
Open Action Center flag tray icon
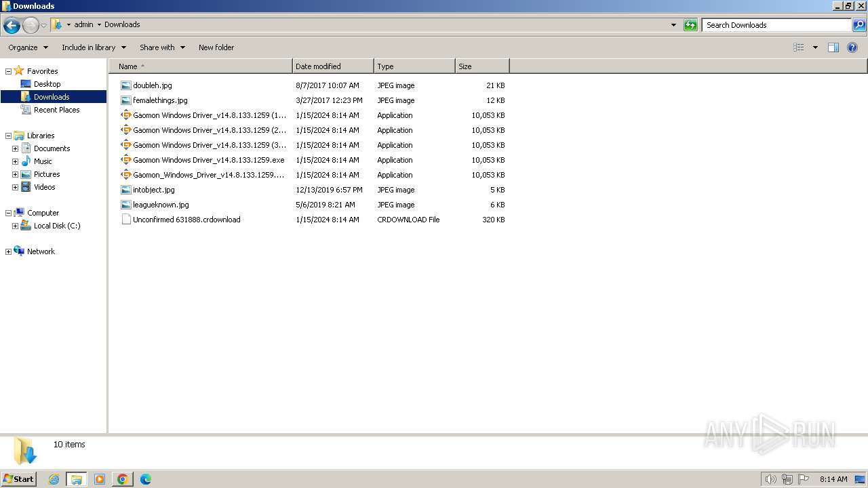click(804, 479)
